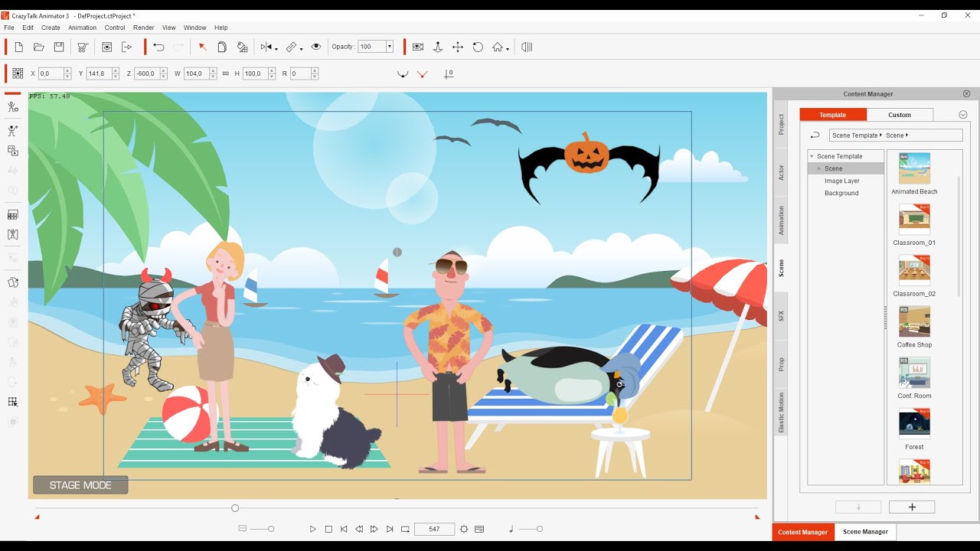Open the Actor vertical tab
The width and height of the screenshot is (980, 551).
tap(781, 173)
